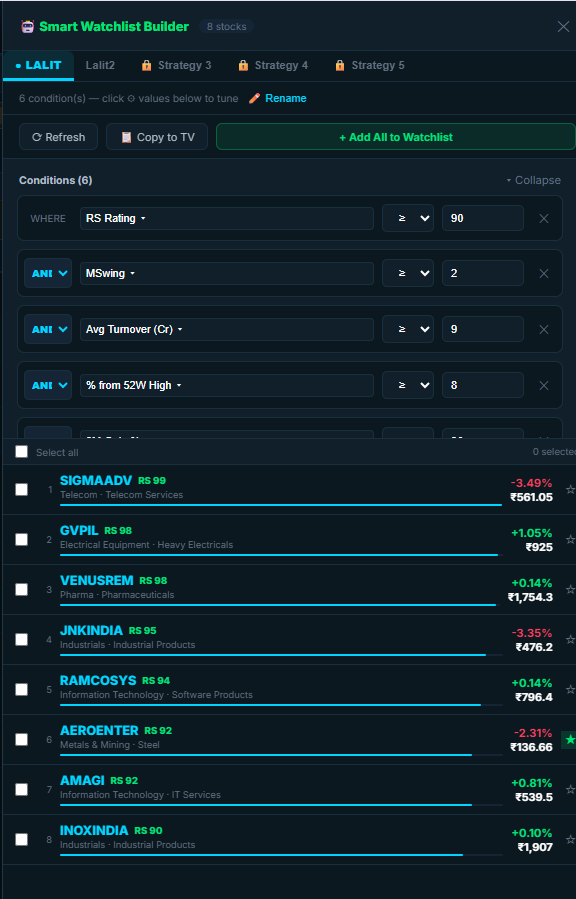Star the VENUSREM stock

570,589
